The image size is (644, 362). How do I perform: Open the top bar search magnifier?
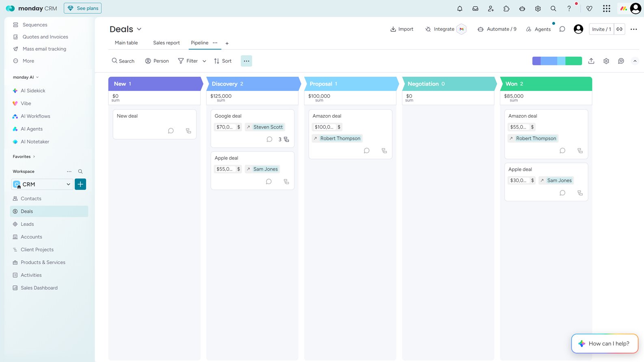[553, 9]
